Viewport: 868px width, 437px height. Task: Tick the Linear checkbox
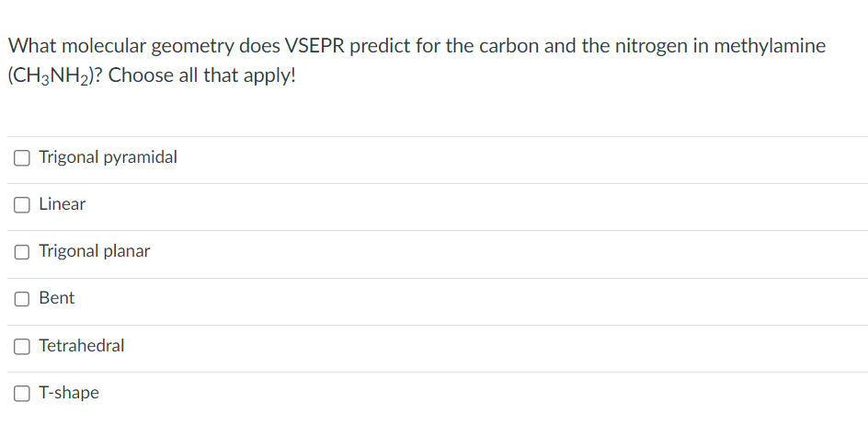pyautogui.click(x=21, y=205)
